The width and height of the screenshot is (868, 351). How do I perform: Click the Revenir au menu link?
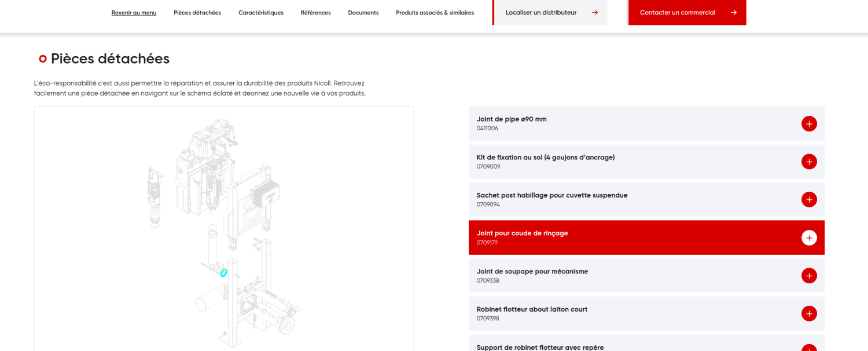[x=134, y=13]
